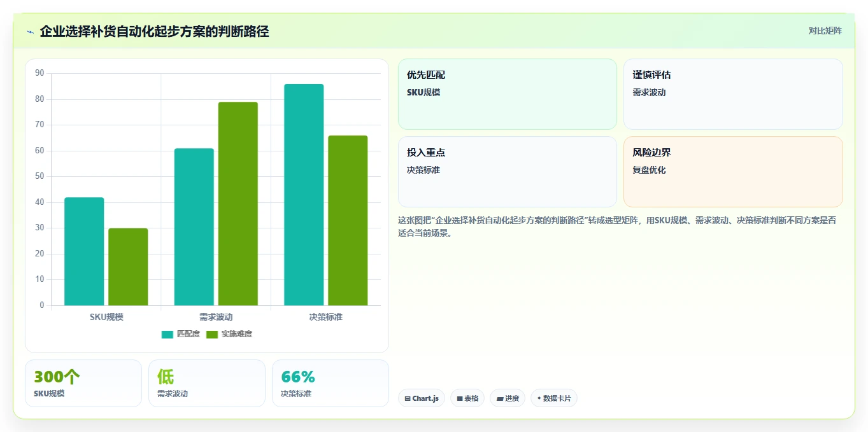Click the page title 企业选择补货自动化起步方案的判断路径
Viewport: 868px width, 432px height.
pos(154,31)
